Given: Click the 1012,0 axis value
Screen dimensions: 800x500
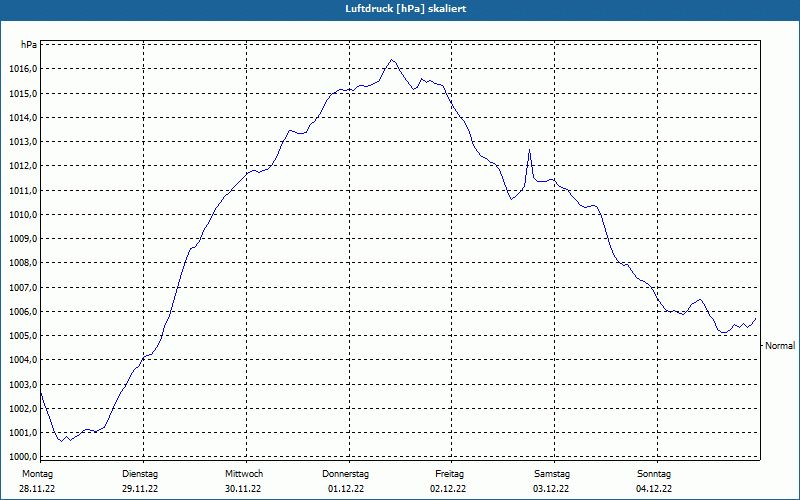Looking at the screenshot, I should (x=23, y=166).
